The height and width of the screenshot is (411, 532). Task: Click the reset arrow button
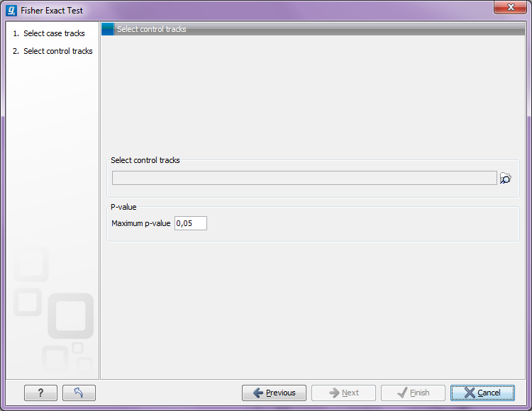[79, 393]
